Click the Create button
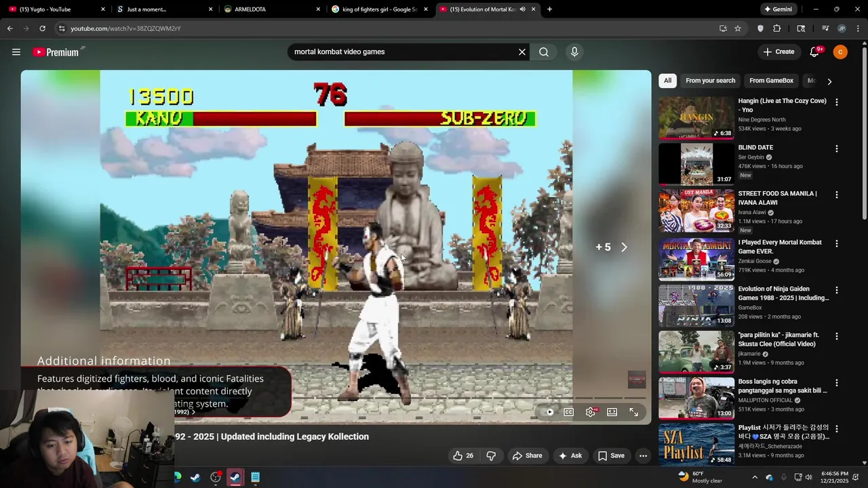868x488 pixels. tap(778, 52)
